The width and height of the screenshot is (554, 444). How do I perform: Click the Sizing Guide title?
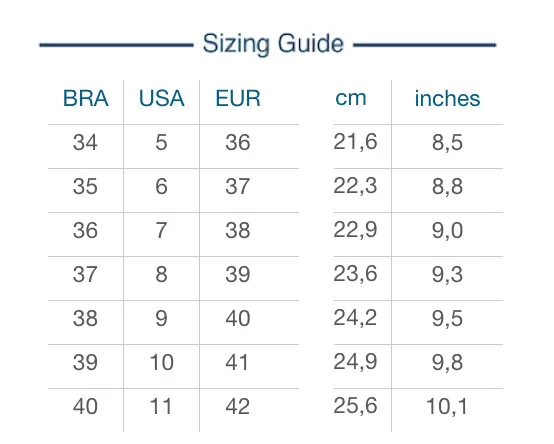[x=273, y=44]
